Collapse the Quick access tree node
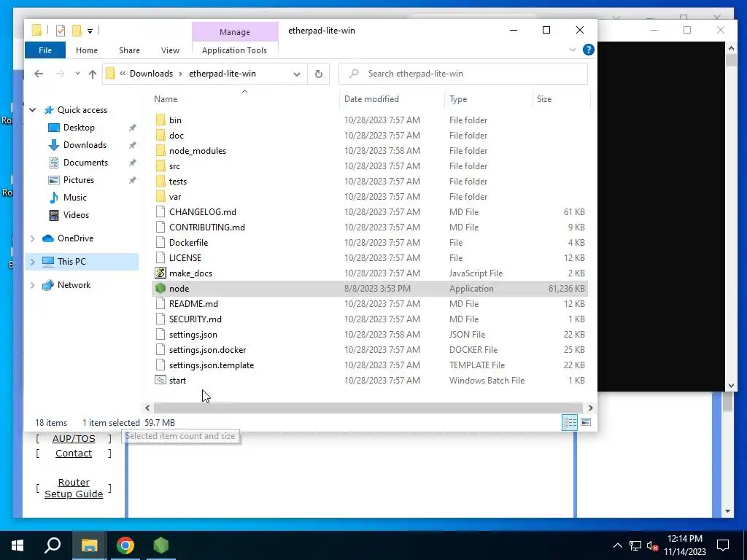 pos(32,110)
